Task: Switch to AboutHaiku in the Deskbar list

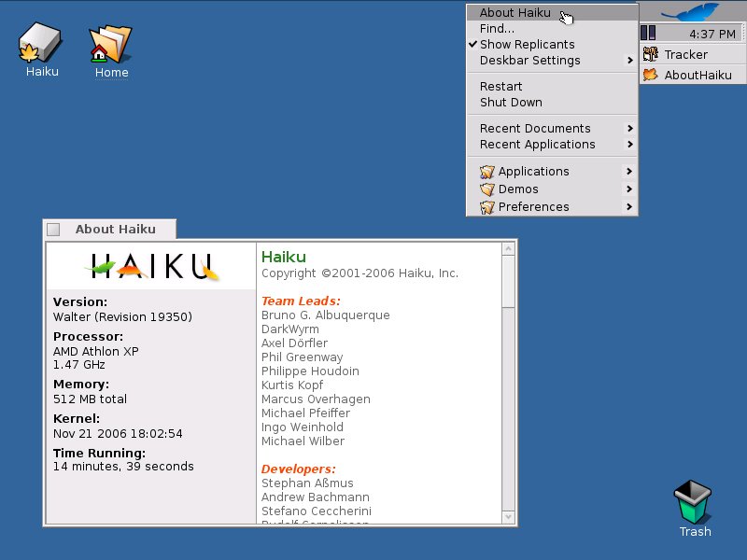Action: 693,75
